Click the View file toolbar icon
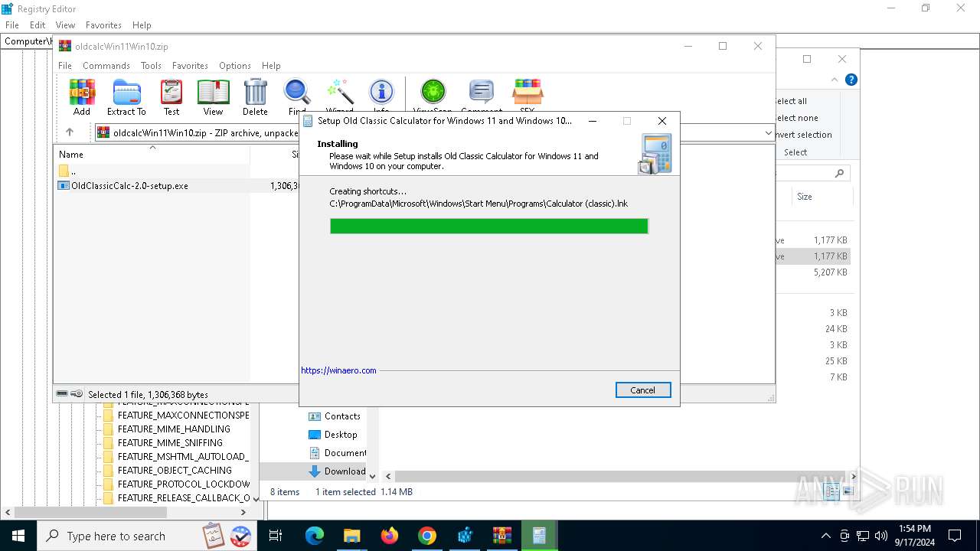This screenshot has height=551, width=980. [213, 97]
